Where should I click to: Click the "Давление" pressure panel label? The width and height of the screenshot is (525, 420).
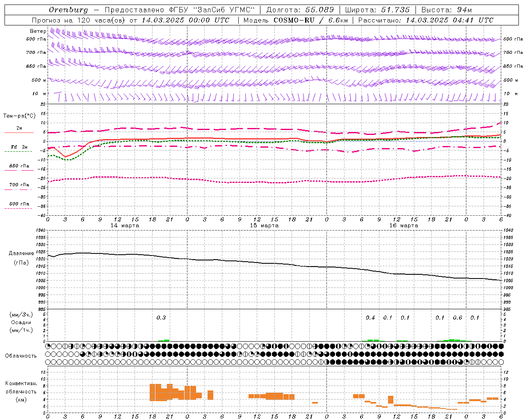21,253
